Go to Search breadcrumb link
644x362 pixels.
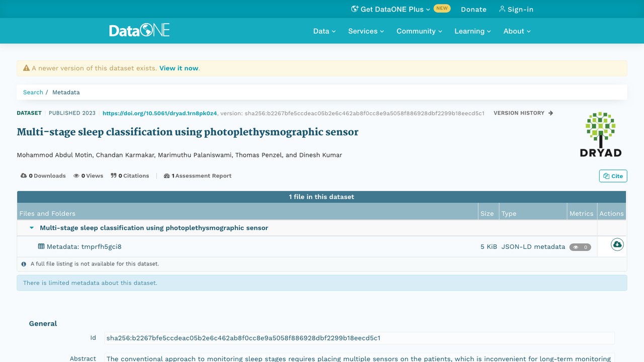pyautogui.click(x=33, y=92)
